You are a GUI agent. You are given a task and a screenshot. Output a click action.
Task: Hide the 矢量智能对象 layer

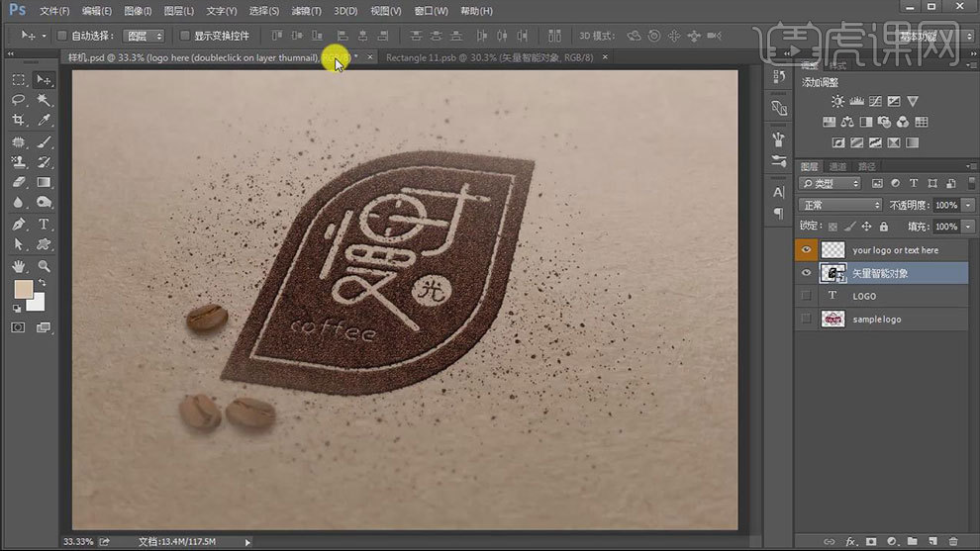(806, 273)
